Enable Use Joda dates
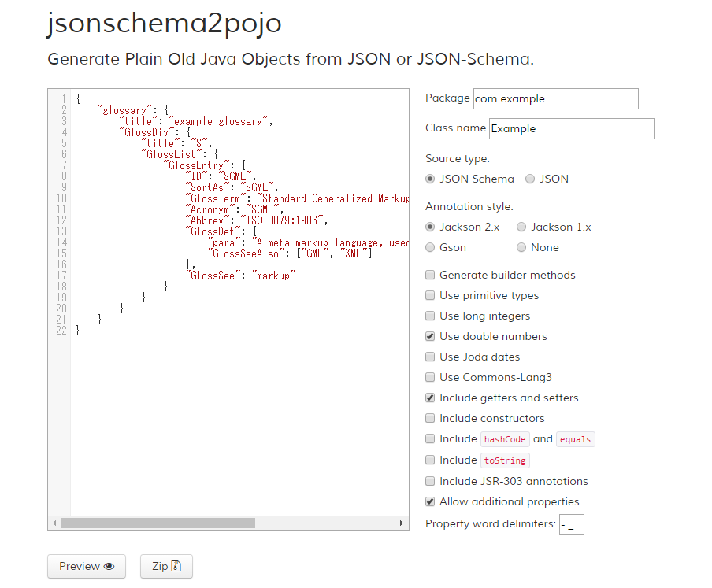Viewport: 712px width, 588px height. (x=429, y=357)
